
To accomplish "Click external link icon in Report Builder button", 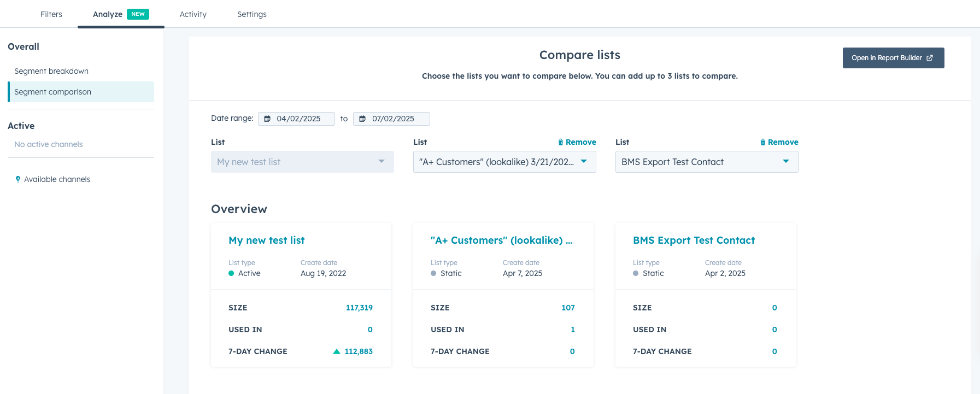I will (x=930, y=58).
